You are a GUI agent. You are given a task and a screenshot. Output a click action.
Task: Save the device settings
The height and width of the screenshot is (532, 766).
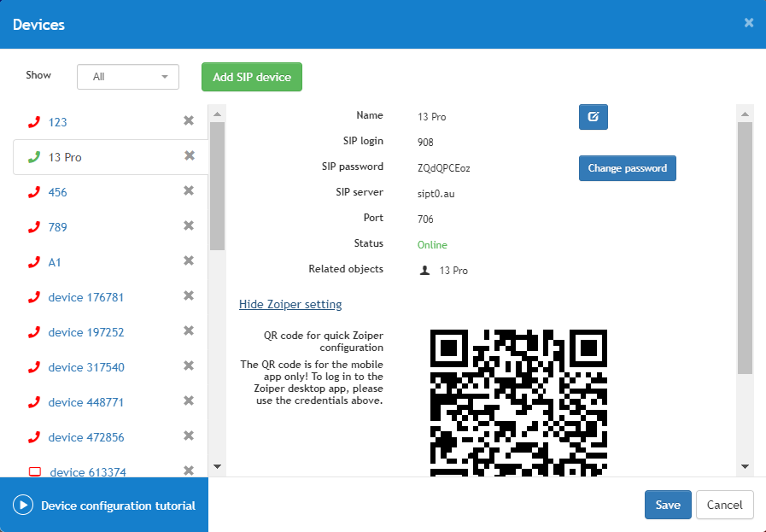[668, 505]
